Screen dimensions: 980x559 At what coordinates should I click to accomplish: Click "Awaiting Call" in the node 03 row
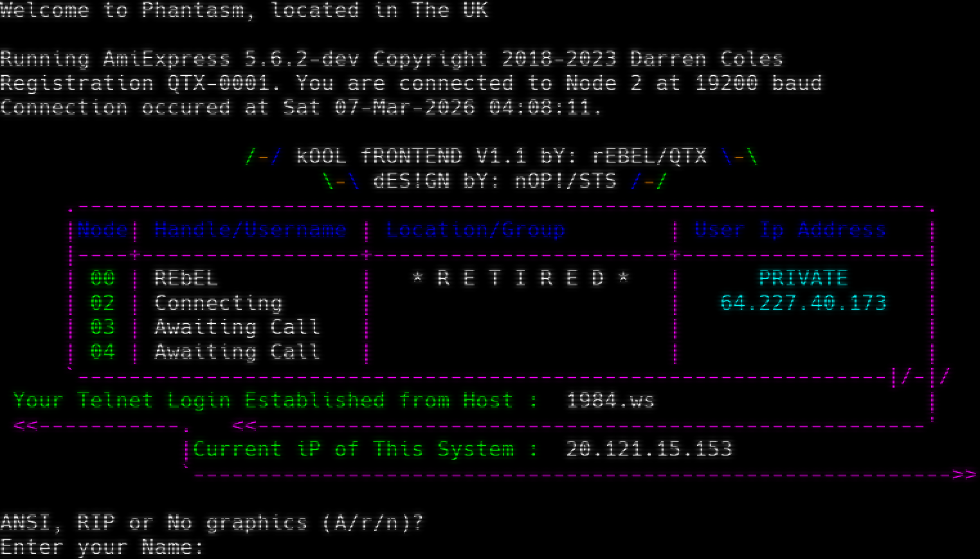pos(237,327)
